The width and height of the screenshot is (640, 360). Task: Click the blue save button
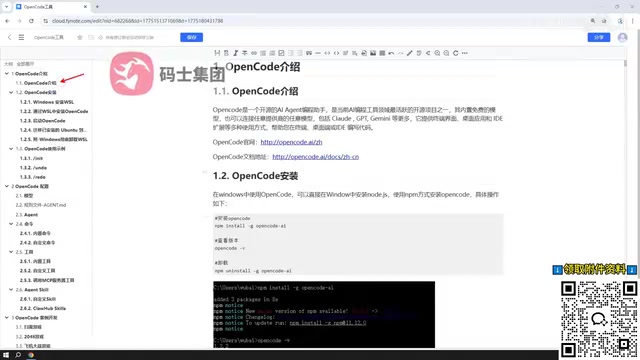point(191,37)
